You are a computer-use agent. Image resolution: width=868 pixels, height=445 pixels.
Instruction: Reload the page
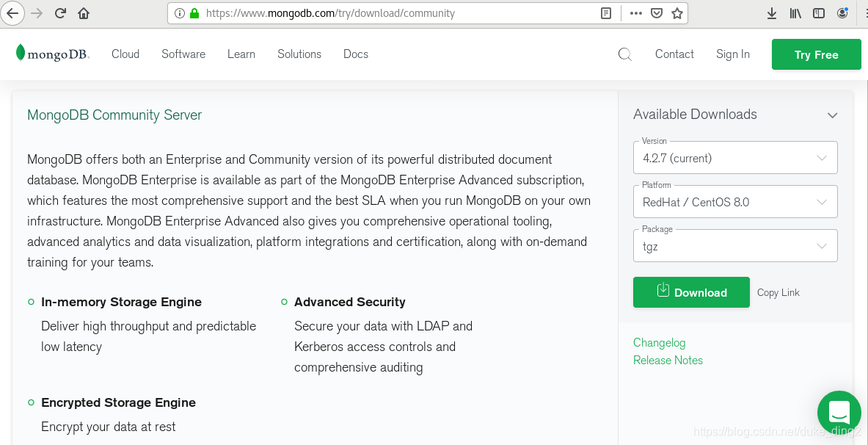[x=60, y=12]
